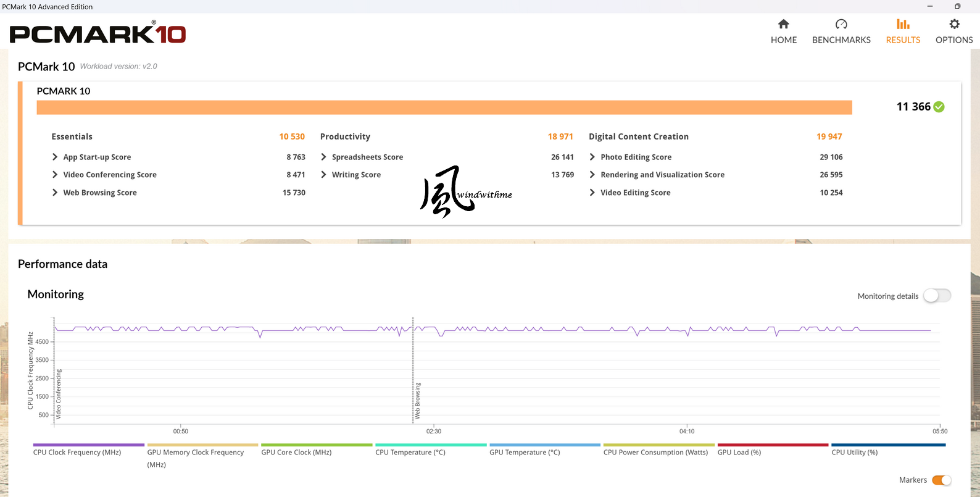This screenshot has width=980, height=497.
Task: Expand the App Start-up Score row
Action: coord(55,157)
